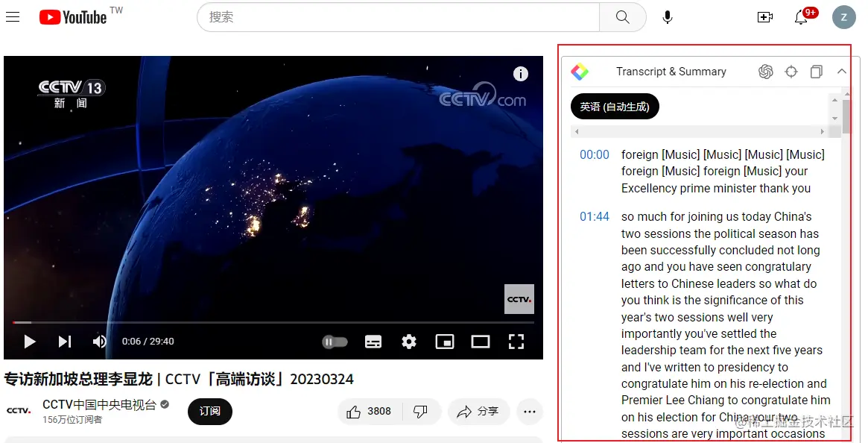Enable miniplayer mode

pos(445,342)
